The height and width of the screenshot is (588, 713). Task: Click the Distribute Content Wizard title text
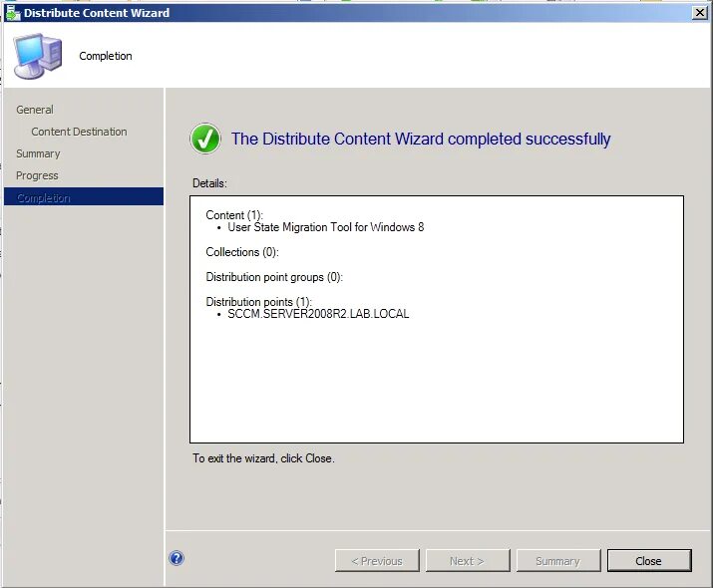pos(97,13)
